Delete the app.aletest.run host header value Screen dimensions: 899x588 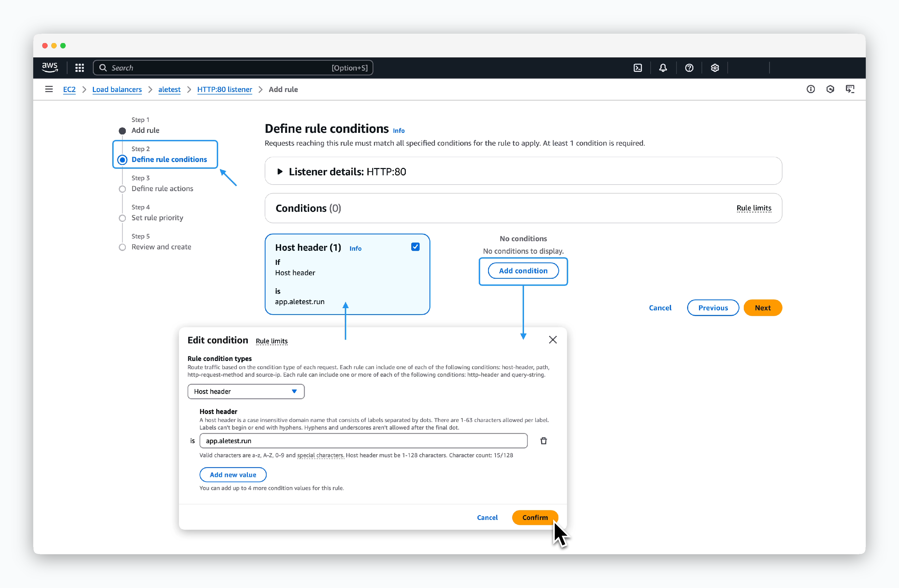pos(544,441)
